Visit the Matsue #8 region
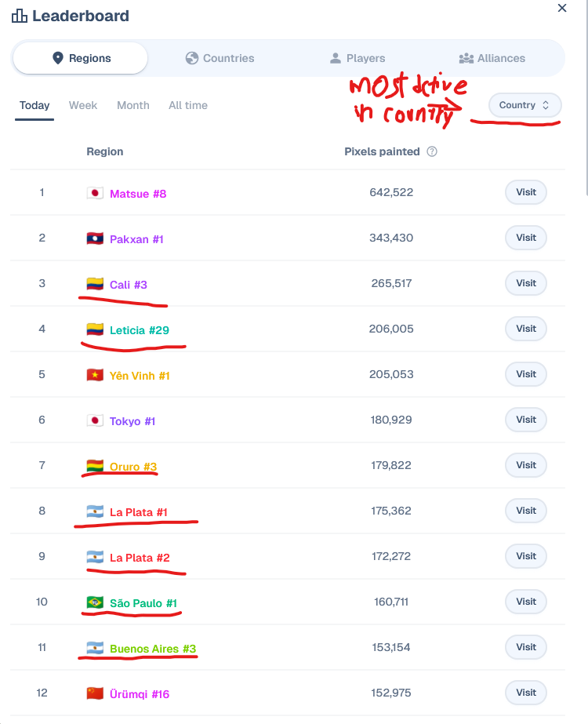 tap(526, 192)
